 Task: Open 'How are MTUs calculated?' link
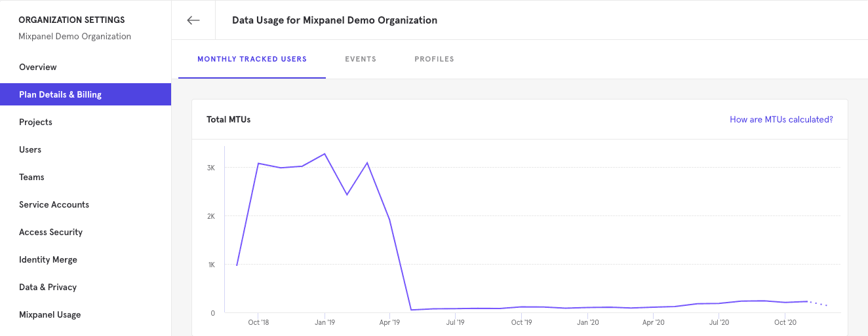click(x=781, y=120)
